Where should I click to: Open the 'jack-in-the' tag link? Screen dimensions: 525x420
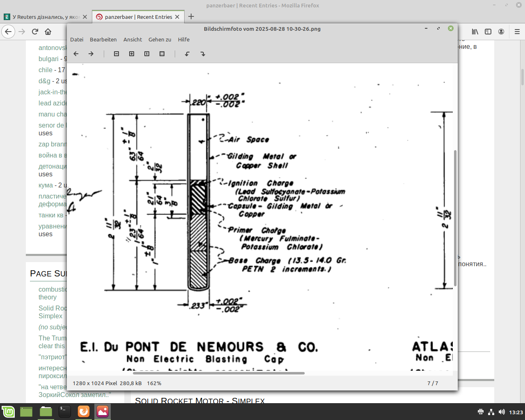pyautogui.click(x=52, y=92)
